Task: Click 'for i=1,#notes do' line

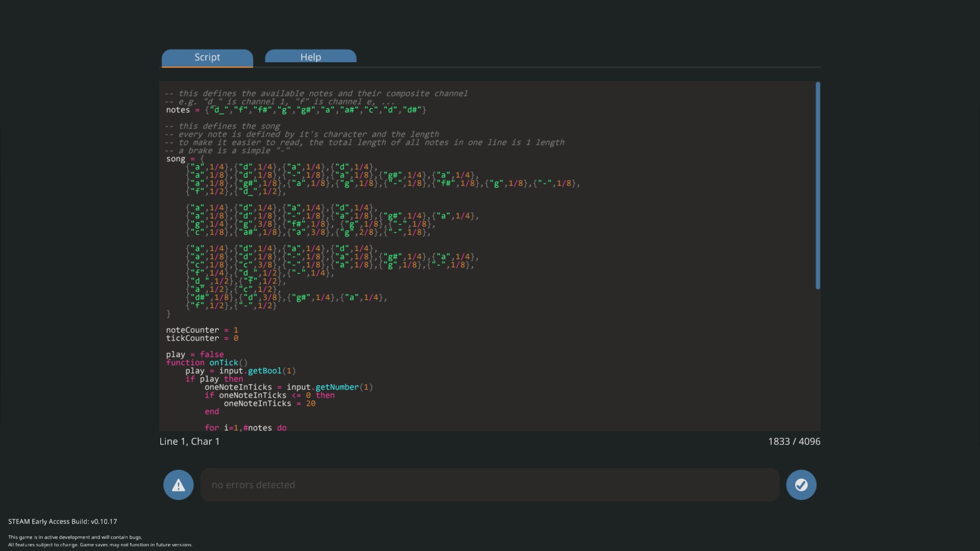Action: (246, 428)
